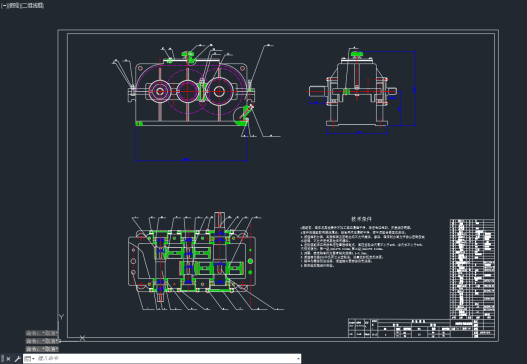Open the 俯视 view controls menu
The image size is (527, 364).
(14, 6)
